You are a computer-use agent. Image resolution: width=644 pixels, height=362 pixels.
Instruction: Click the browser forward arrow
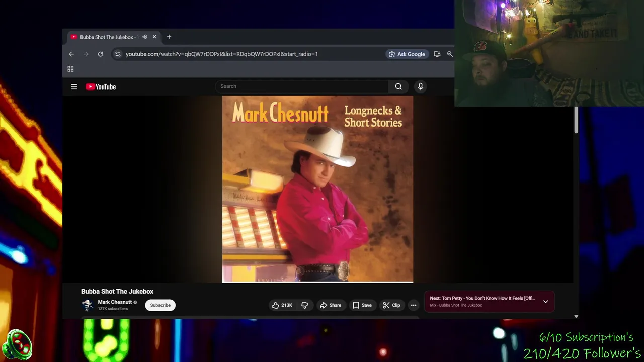click(x=86, y=54)
